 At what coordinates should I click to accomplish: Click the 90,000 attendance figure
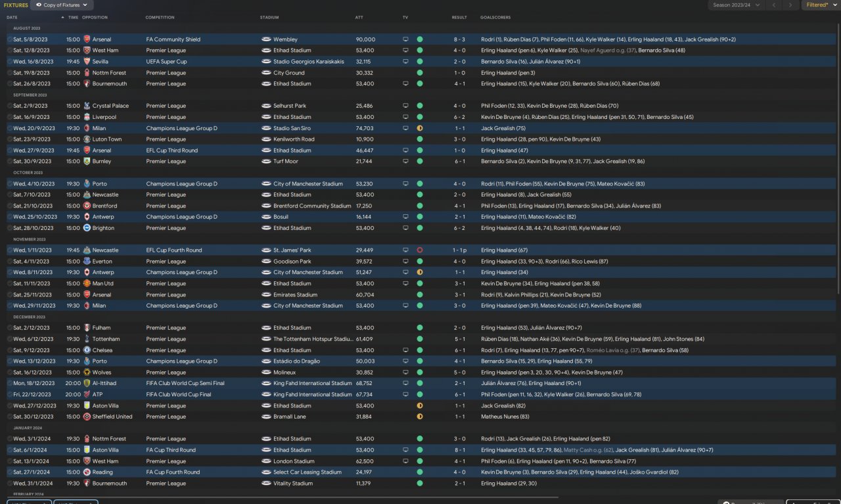(x=365, y=39)
